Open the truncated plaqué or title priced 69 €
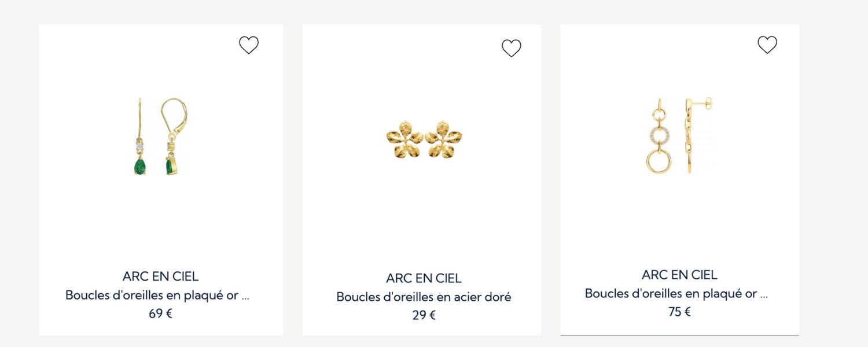The image size is (868, 347). [157, 295]
